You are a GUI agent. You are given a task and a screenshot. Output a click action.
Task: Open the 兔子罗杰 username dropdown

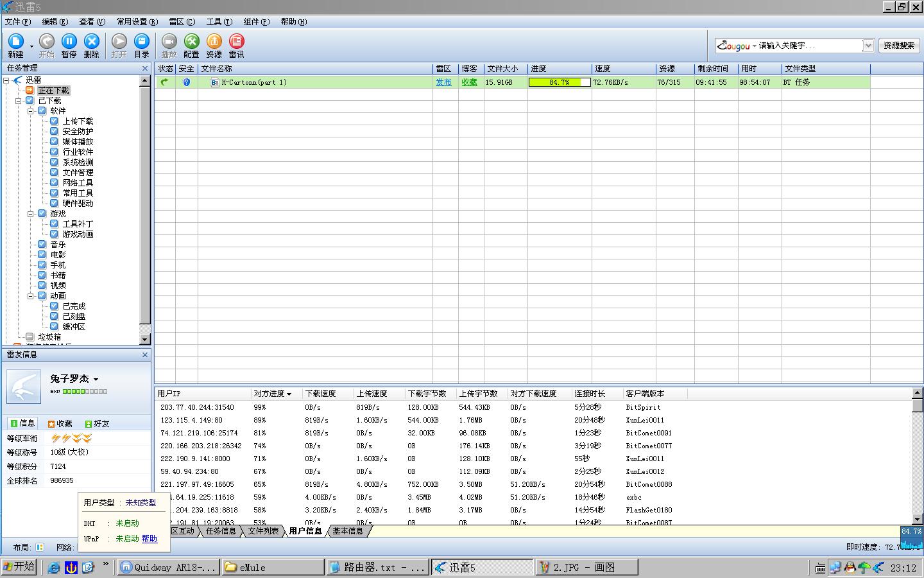coord(96,380)
